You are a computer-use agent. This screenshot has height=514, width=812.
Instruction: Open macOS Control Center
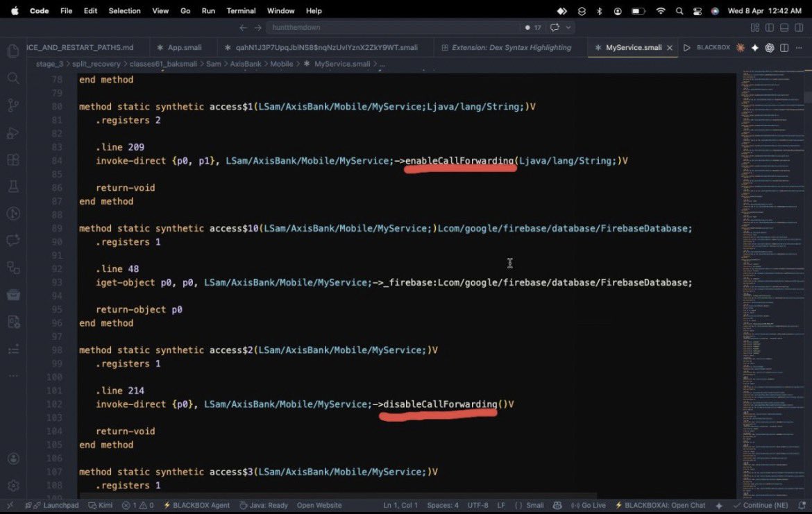coord(697,11)
